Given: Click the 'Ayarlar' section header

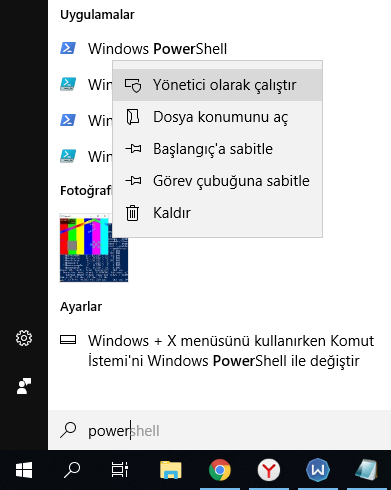Looking at the screenshot, I should (81, 307).
